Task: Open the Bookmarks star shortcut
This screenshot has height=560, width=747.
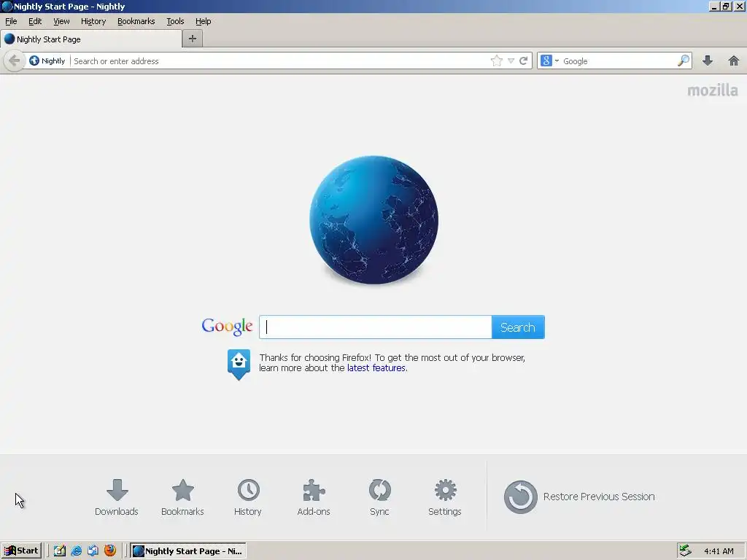Action: [x=182, y=497]
